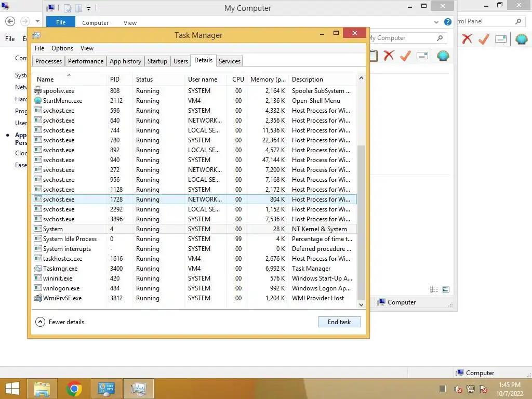532x399 pixels.
Task: Click the PID 2292 cell
Action: (x=116, y=209)
